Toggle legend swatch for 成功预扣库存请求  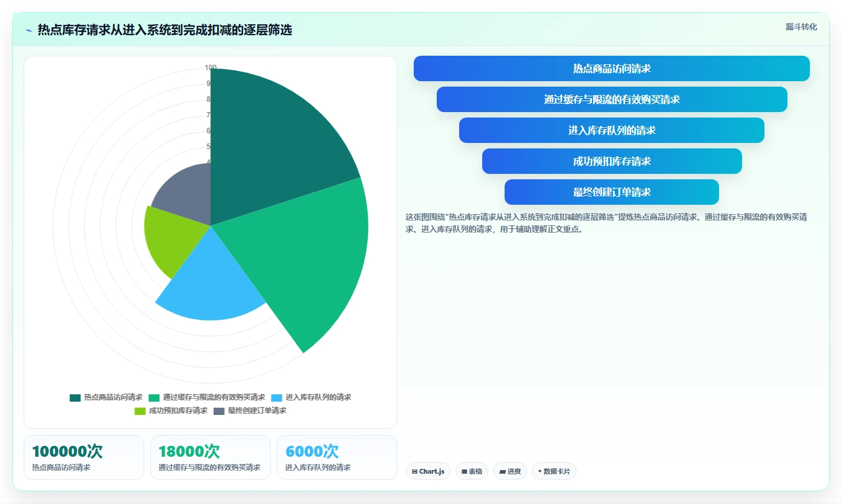point(140,411)
